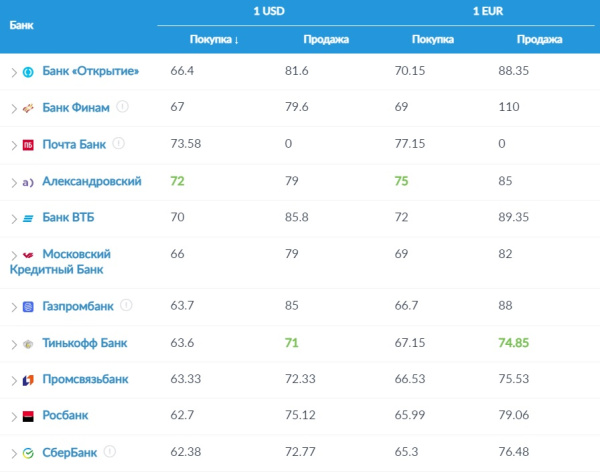Open the Московский Кредитный Банк link
Viewport: 600px width, 472px height.
pos(60,262)
